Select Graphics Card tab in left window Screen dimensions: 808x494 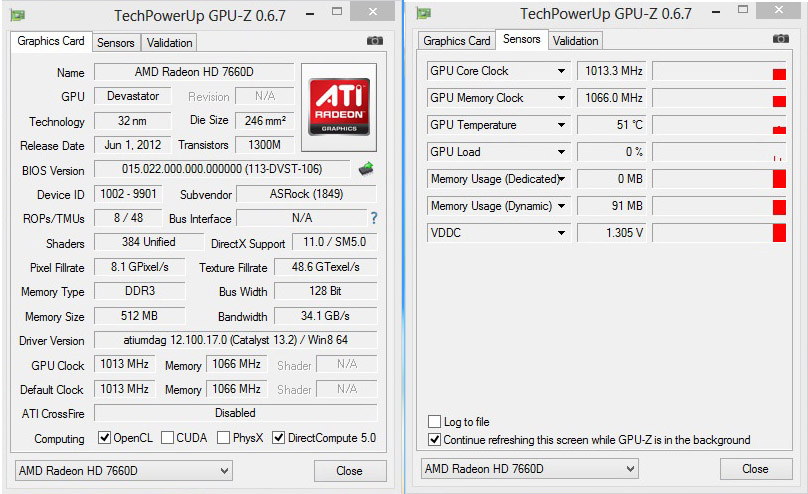tap(51, 41)
